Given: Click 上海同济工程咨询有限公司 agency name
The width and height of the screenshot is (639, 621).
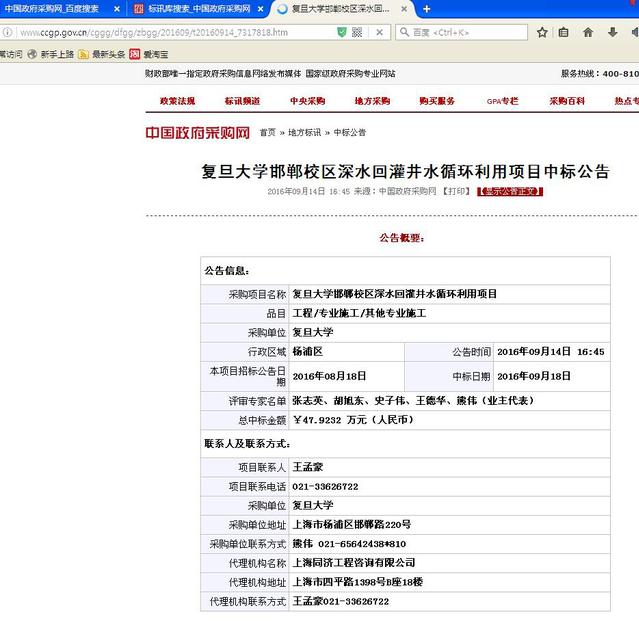Looking at the screenshot, I should [354, 563].
